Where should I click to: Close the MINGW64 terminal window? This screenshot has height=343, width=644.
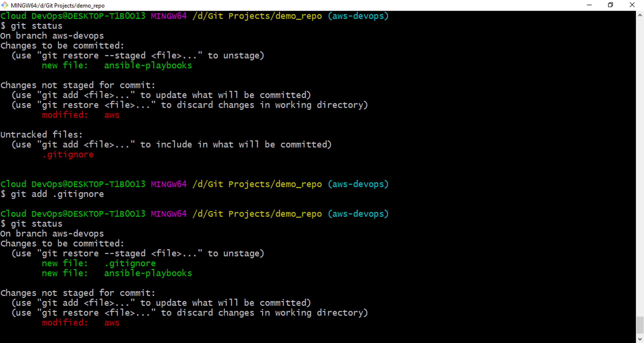(632, 5)
